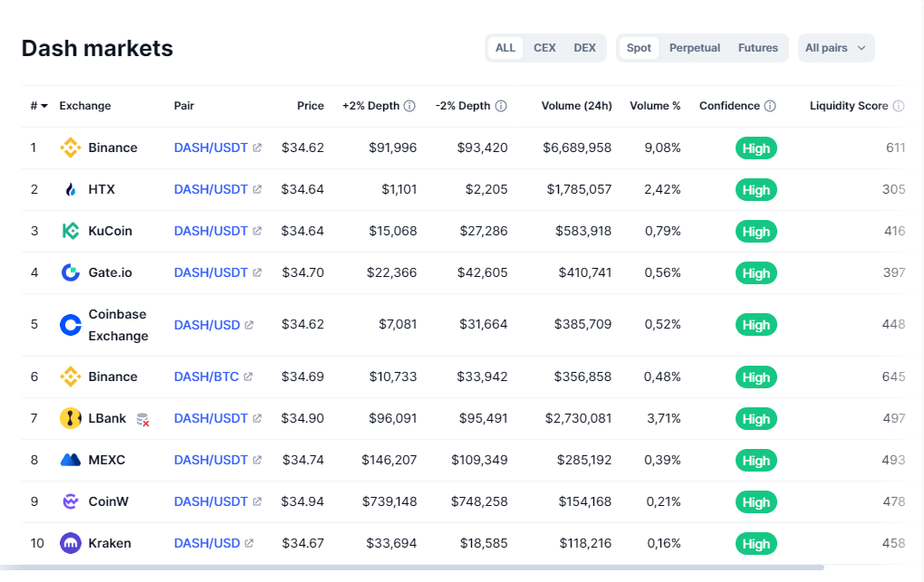Click the Coinbase Exchange logo icon

pyautogui.click(x=71, y=325)
